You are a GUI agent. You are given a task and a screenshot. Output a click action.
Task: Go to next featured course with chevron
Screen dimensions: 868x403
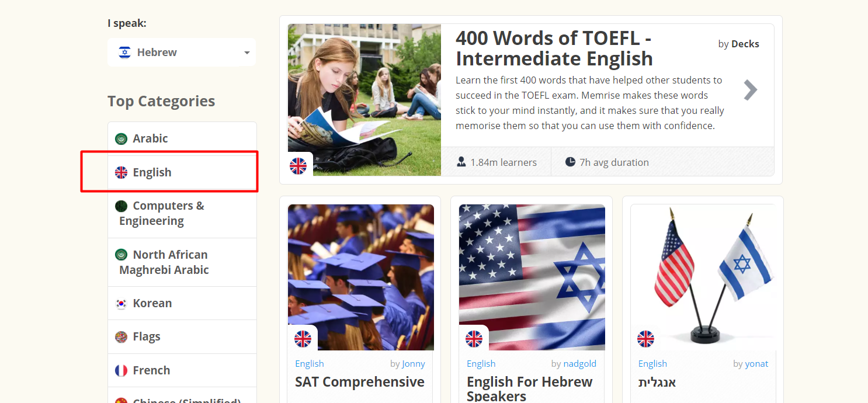tap(750, 90)
